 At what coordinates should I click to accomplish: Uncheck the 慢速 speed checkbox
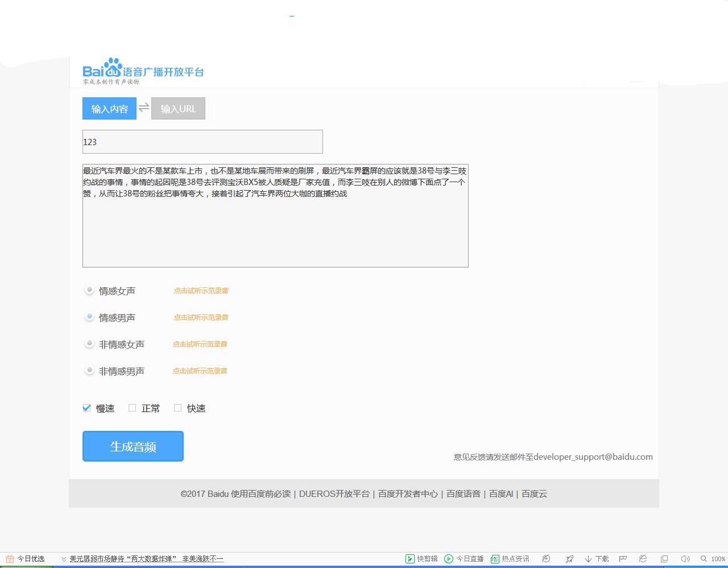(x=87, y=408)
